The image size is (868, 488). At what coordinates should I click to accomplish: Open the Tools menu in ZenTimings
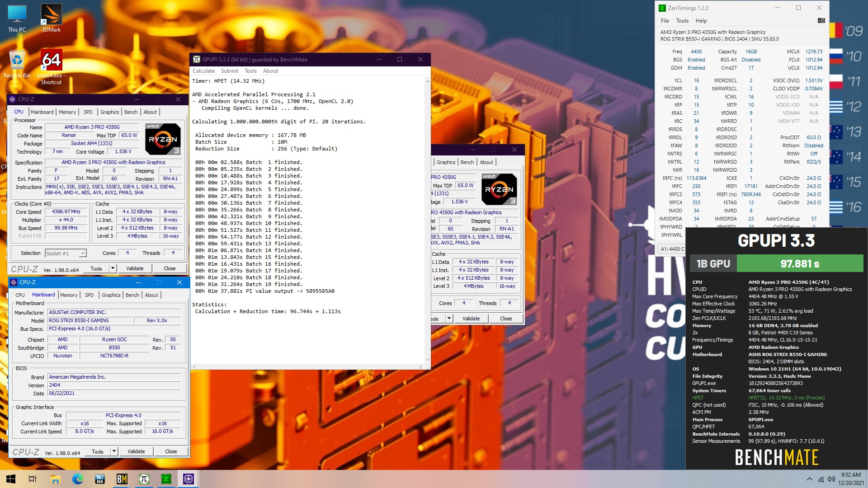point(682,21)
